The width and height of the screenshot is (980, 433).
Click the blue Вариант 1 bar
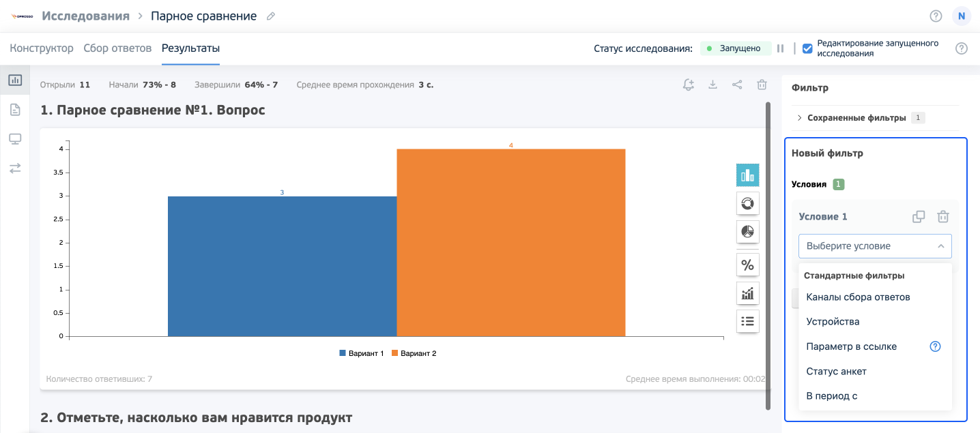(x=282, y=266)
